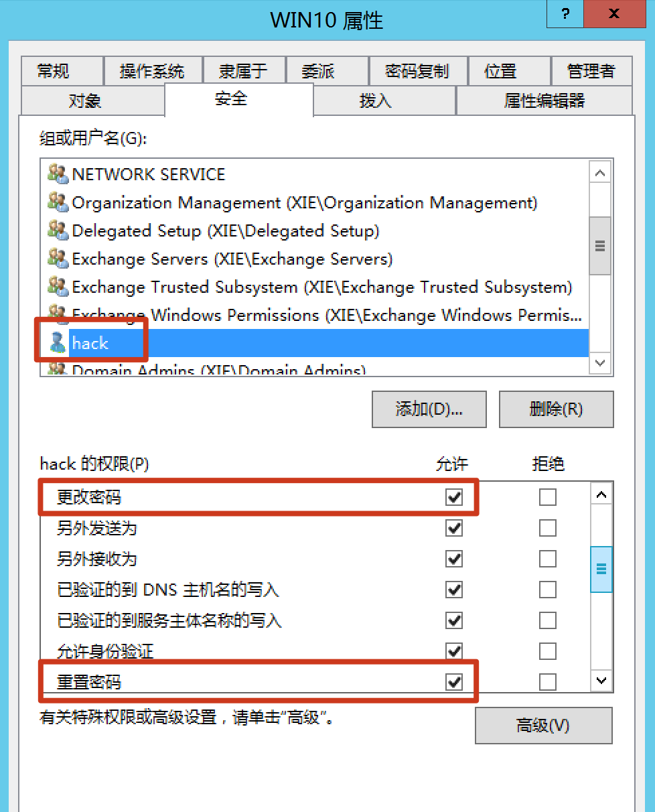Click scrollbar grip on the group list
The image size is (655, 812).
pos(600,246)
